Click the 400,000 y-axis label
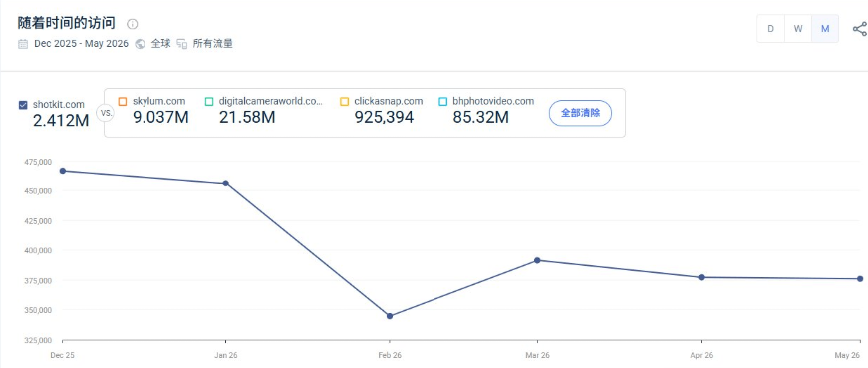 (x=38, y=250)
